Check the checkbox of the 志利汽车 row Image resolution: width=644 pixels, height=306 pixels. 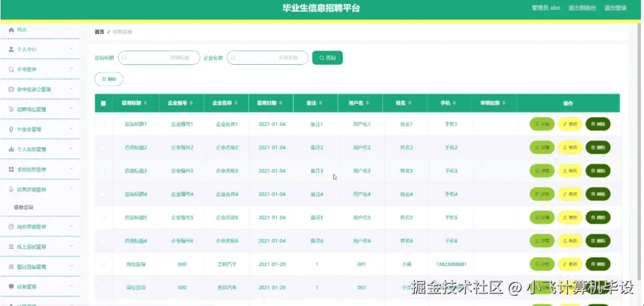103,265
